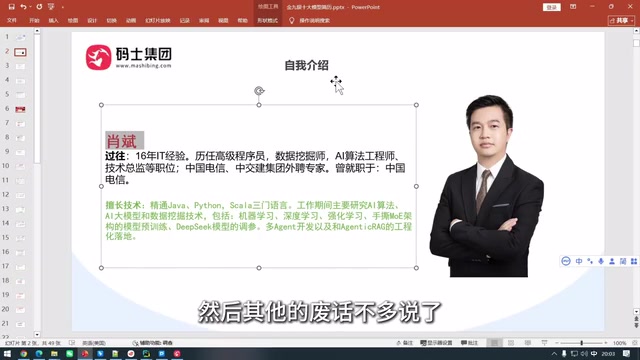Screen dimensions: 640x360
Task: Open the Windows notification center icon
Action: pyautogui.click(x=626, y=353)
